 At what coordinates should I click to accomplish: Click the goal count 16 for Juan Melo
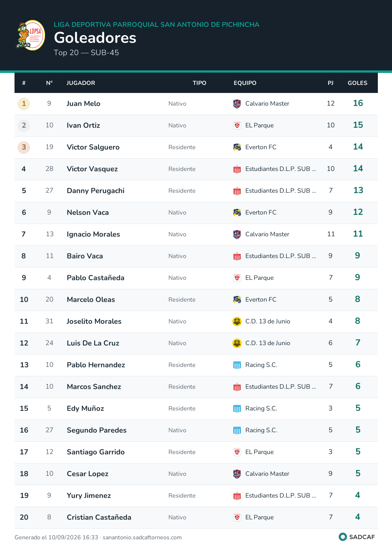(x=358, y=103)
